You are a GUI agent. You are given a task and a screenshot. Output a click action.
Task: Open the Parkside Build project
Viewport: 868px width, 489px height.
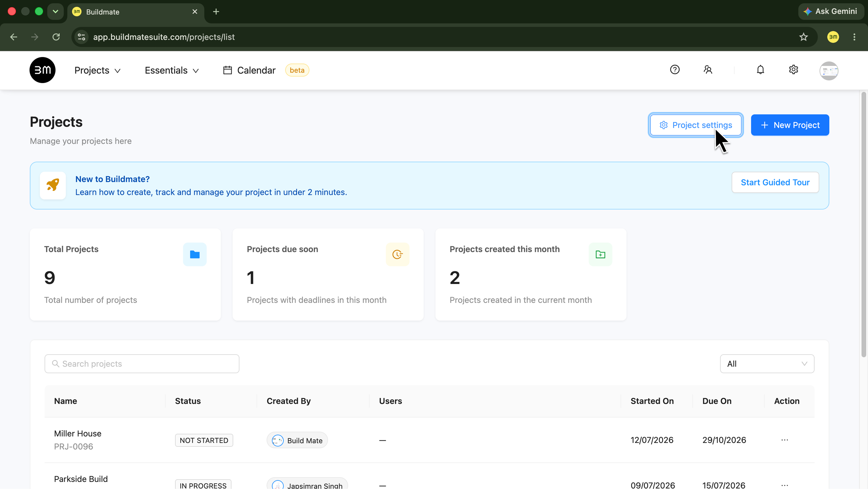click(x=81, y=479)
